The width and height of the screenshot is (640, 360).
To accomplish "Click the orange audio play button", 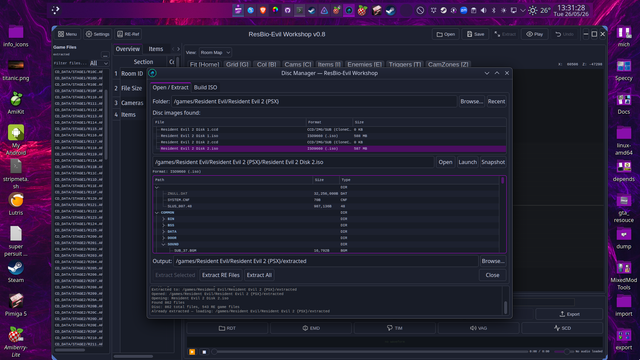I will 192,352.
